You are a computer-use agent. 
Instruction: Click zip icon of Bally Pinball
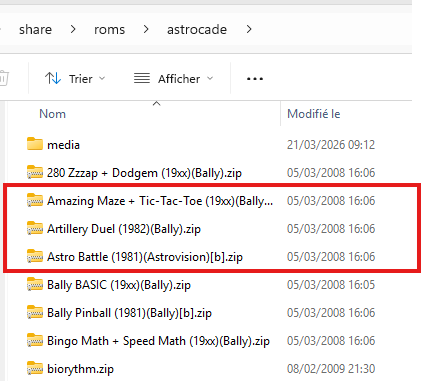point(35,312)
